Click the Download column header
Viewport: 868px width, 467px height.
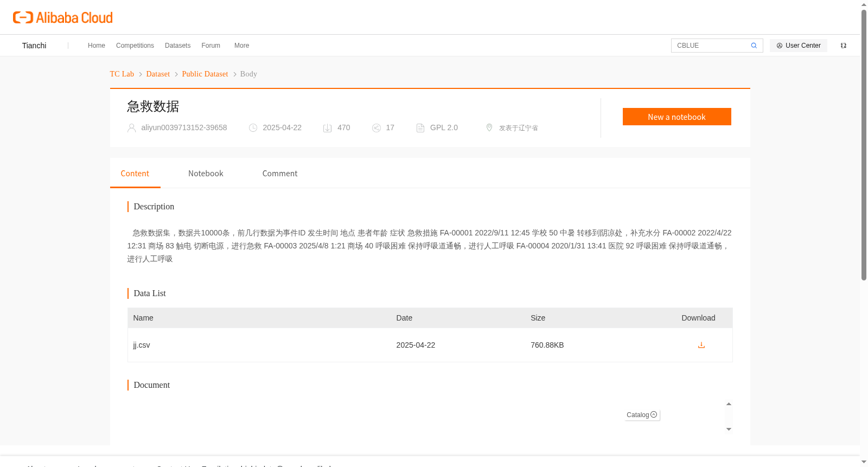(x=698, y=318)
